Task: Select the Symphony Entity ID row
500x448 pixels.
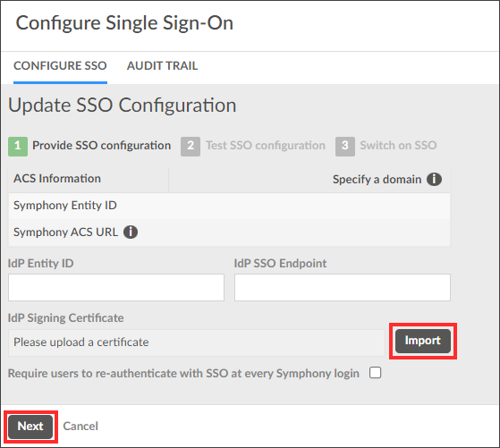Action: 229,206
